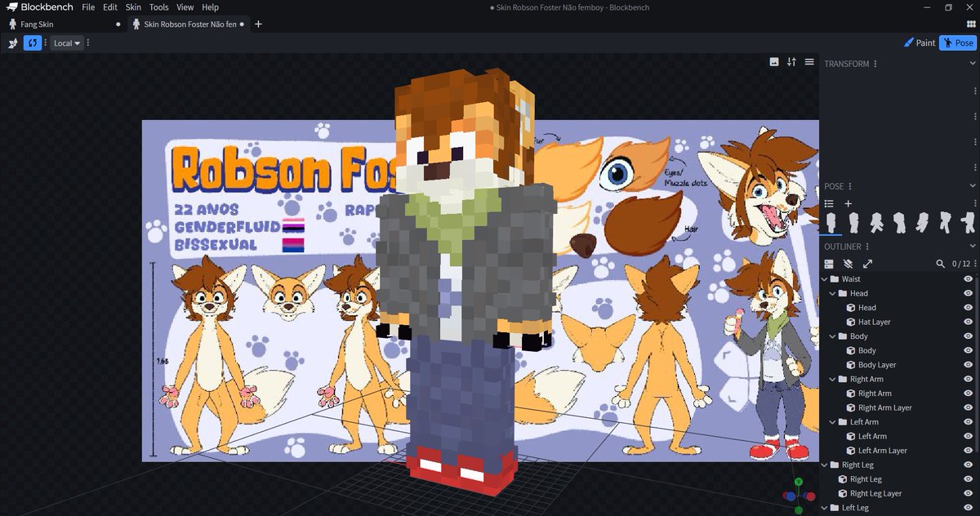This screenshot has width=980, height=516.
Task: Open Transform panel options menu
Action: (875, 64)
